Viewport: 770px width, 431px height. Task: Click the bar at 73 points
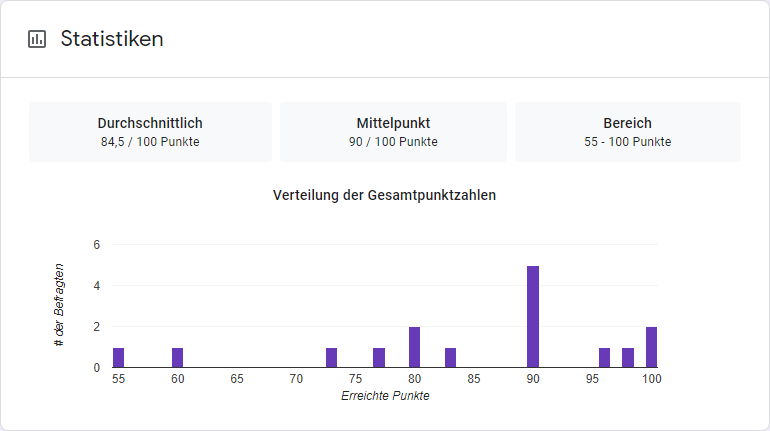tap(332, 358)
